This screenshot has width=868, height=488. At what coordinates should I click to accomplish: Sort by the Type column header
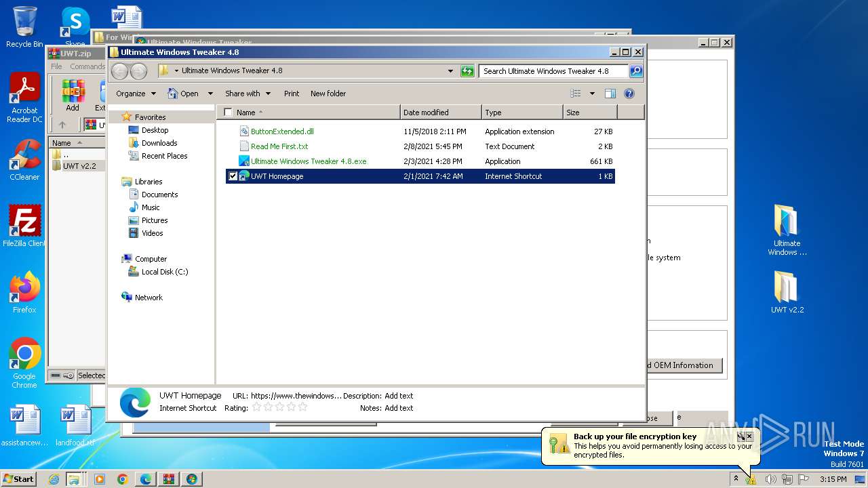pos(522,113)
